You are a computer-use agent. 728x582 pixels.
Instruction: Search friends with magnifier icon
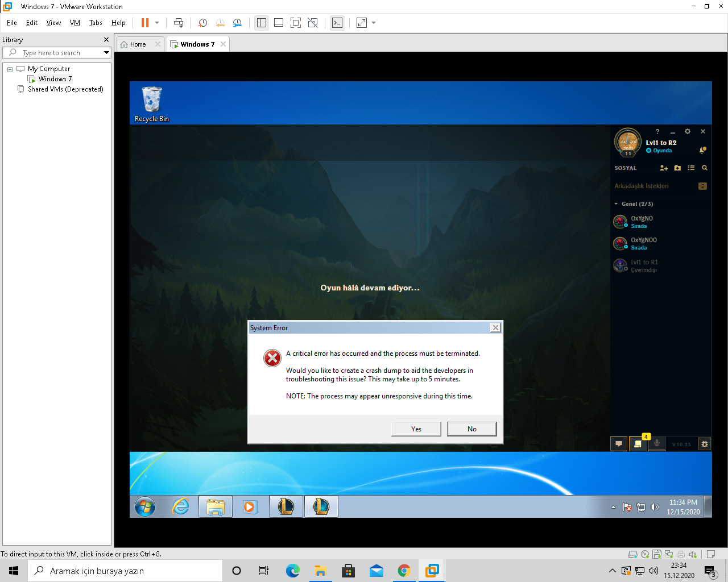(x=705, y=168)
